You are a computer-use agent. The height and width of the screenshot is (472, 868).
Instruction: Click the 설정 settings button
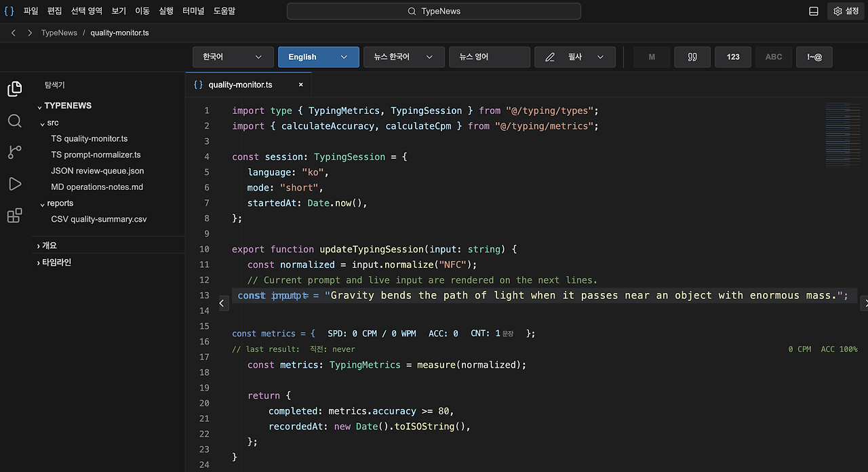(x=846, y=11)
